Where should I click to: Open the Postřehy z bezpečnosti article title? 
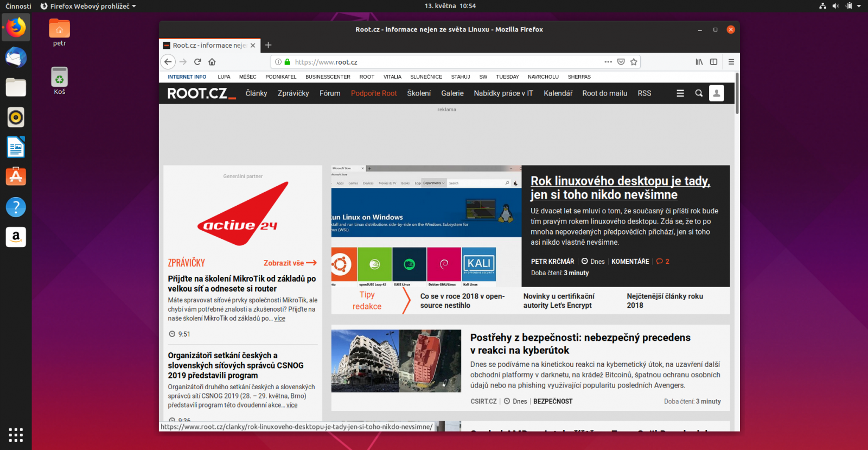[580, 344]
